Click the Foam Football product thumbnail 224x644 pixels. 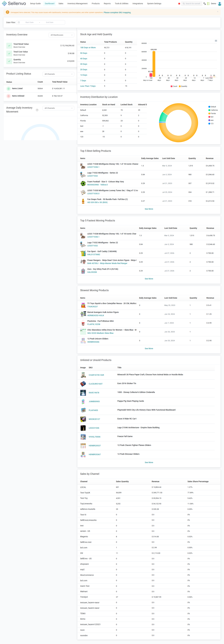click(x=83, y=183)
